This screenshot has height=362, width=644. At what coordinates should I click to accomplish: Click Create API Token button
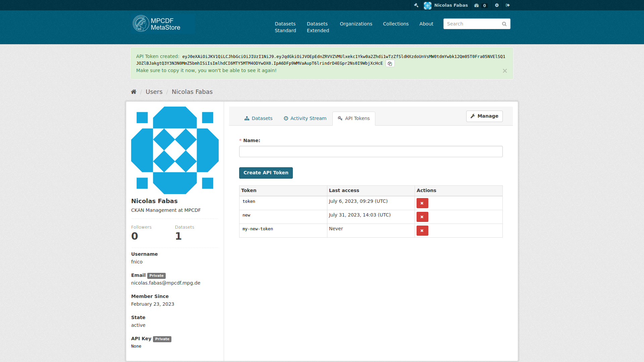pyautogui.click(x=266, y=173)
